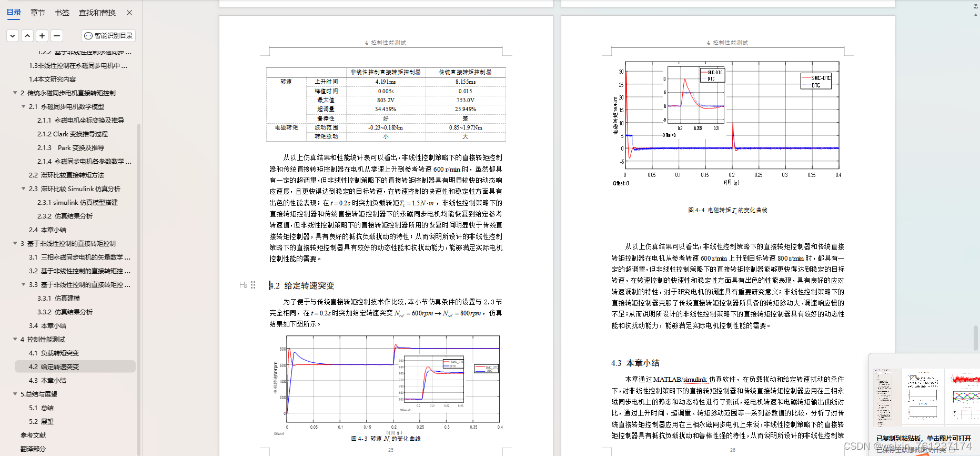Click the document vertical scrollbar thumb
980x456 pixels.
click(976, 338)
